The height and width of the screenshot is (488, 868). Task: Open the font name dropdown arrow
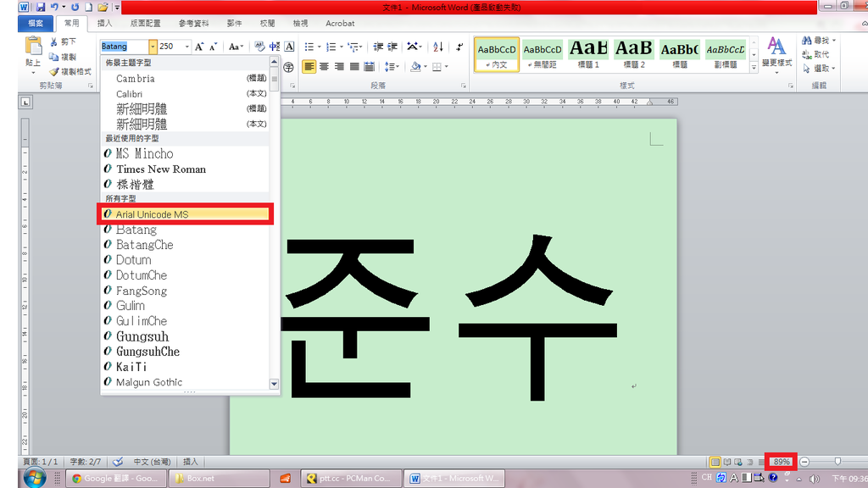pos(153,47)
